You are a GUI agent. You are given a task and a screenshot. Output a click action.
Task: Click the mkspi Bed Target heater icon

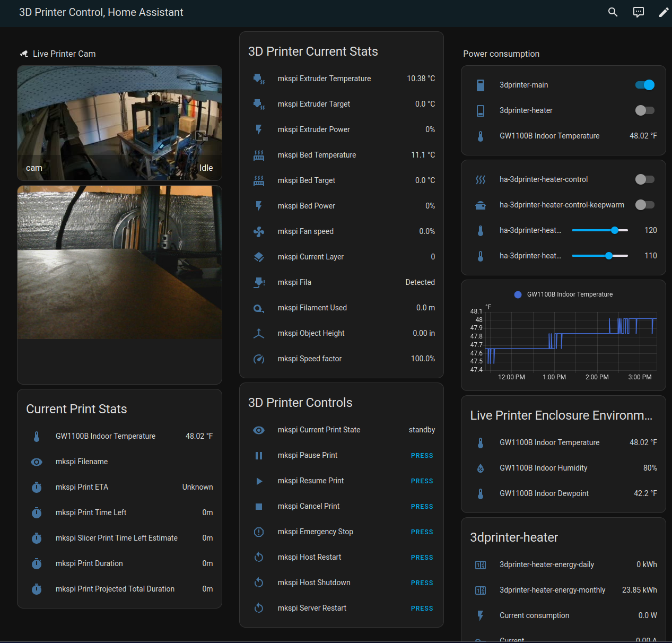pyautogui.click(x=259, y=180)
